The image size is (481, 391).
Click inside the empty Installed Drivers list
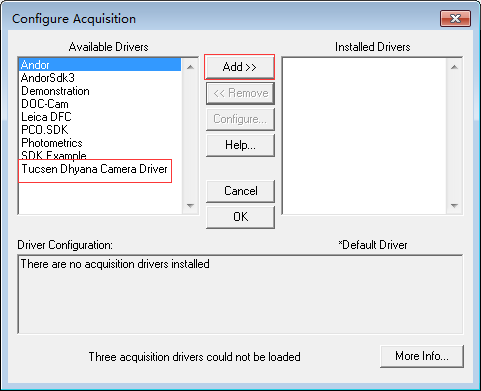click(x=364, y=136)
